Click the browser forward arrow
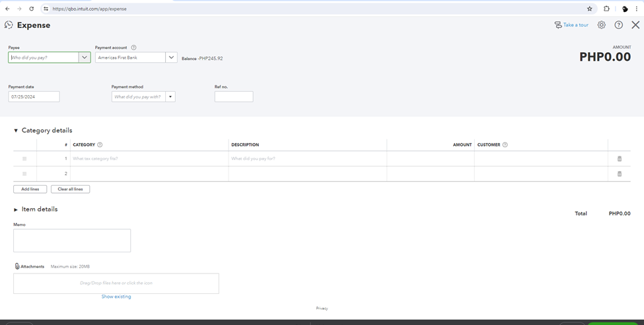Image resolution: width=644 pixels, height=325 pixels. pyautogui.click(x=19, y=9)
